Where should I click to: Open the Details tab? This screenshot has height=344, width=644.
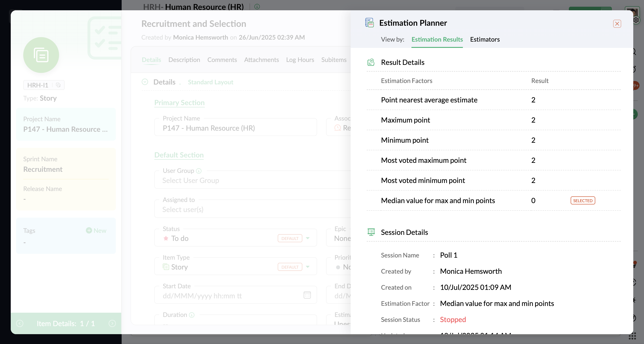click(x=151, y=60)
